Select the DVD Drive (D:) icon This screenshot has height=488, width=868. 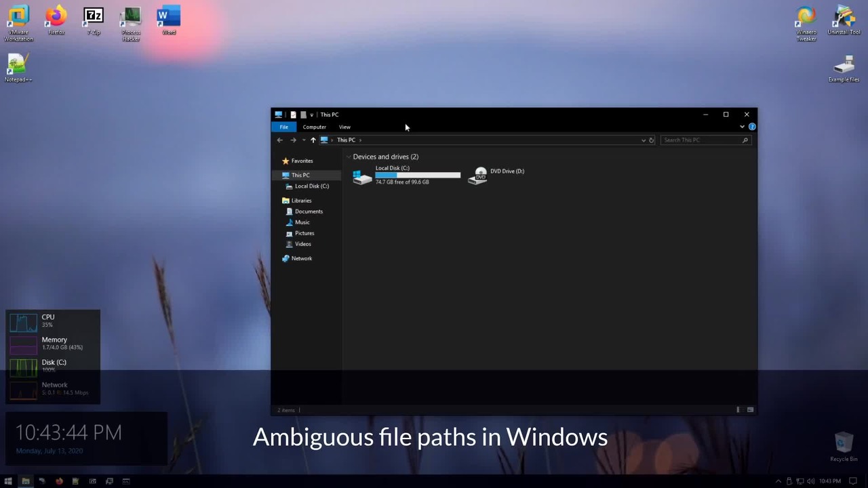click(x=478, y=176)
